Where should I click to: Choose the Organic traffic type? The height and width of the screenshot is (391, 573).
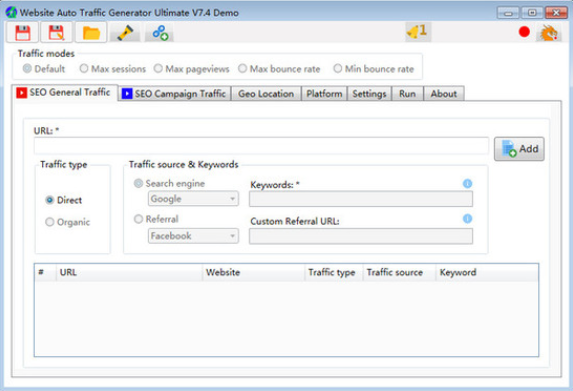coord(67,222)
